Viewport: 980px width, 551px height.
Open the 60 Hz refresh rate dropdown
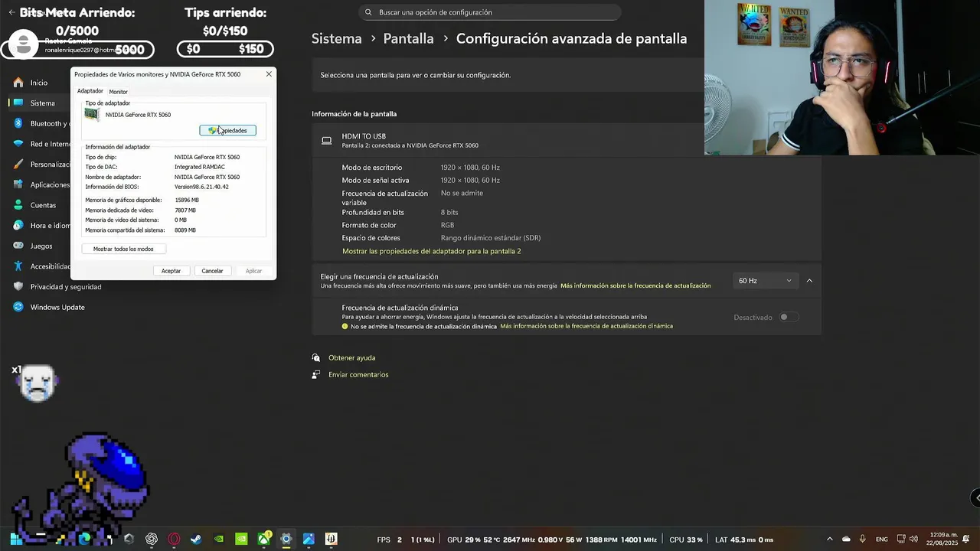coord(765,281)
